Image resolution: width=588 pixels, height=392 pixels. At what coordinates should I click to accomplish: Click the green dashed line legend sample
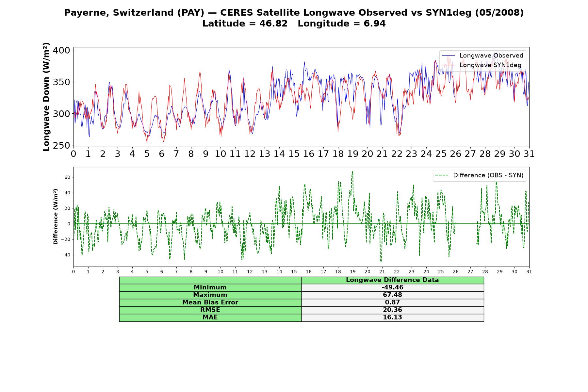pyautogui.click(x=442, y=175)
